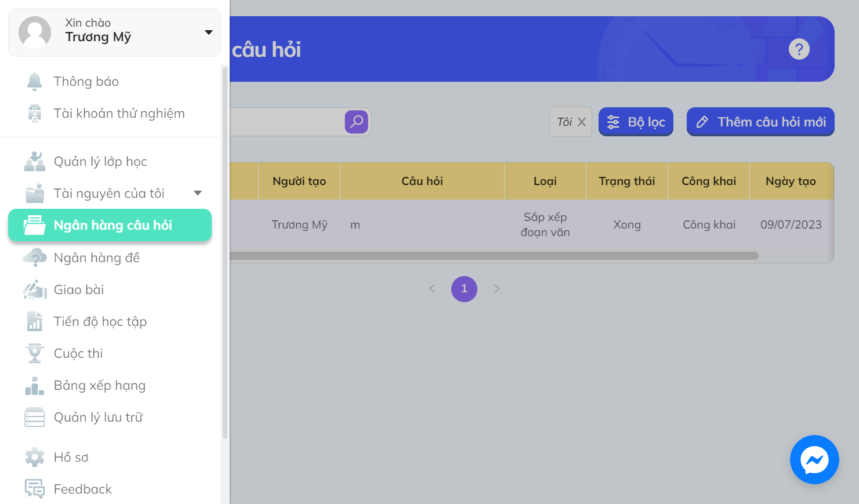Click the Ngày tạo column header
The image size is (859, 504).
pos(791,181)
